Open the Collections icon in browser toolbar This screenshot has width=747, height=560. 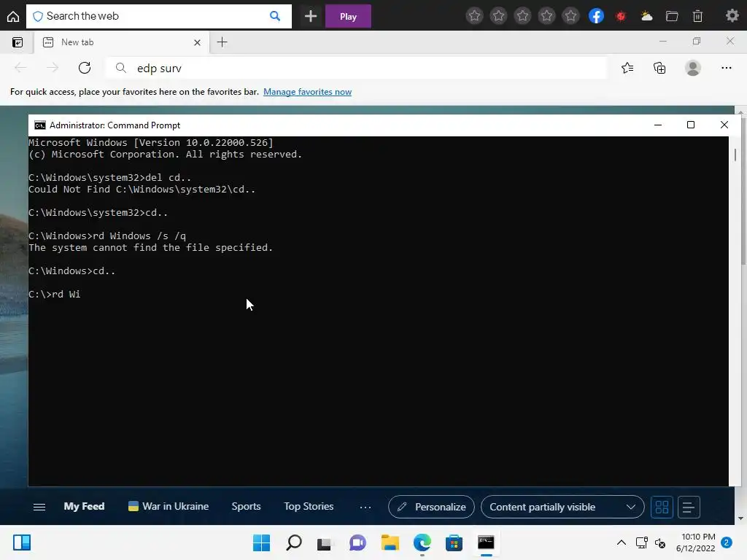(659, 68)
